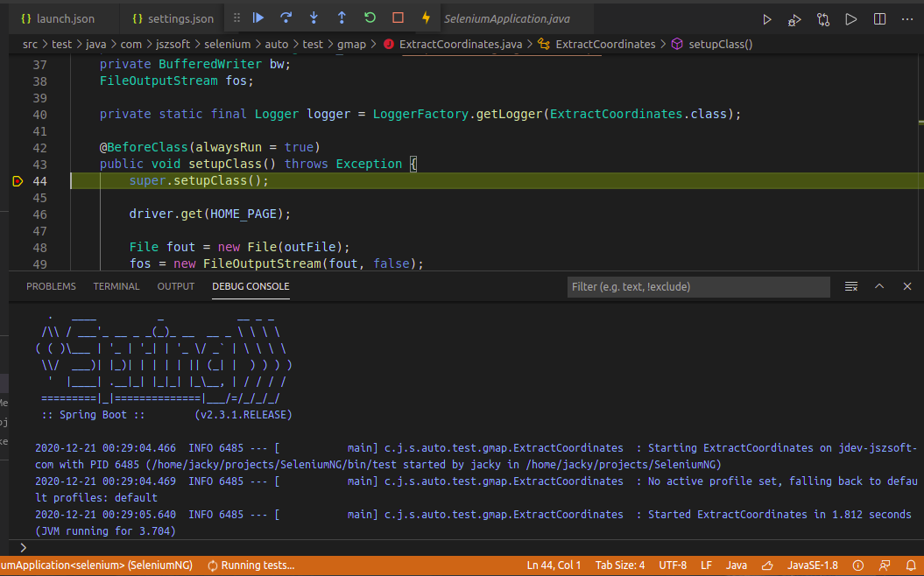This screenshot has width=924, height=576.
Task: Close the bottom panel
Action: [x=907, y=286]
